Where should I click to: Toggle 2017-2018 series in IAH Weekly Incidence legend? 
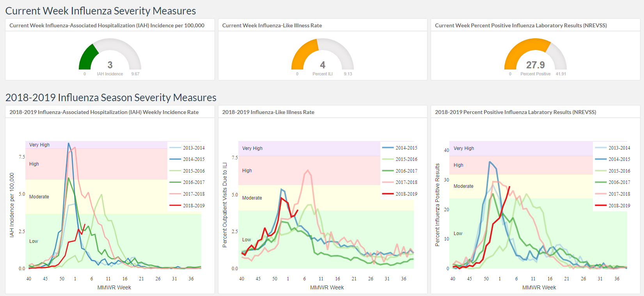point(187,194)
